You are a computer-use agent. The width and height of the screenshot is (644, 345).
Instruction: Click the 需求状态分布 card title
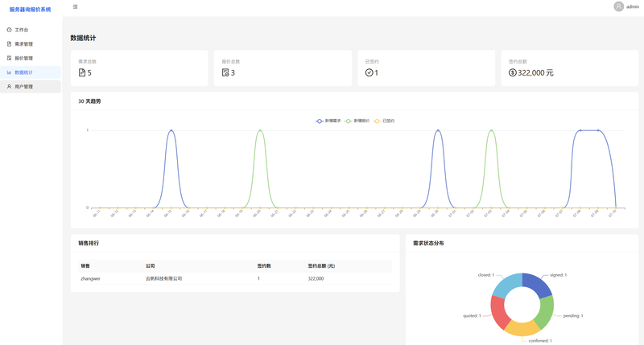(x=428, y=243)
